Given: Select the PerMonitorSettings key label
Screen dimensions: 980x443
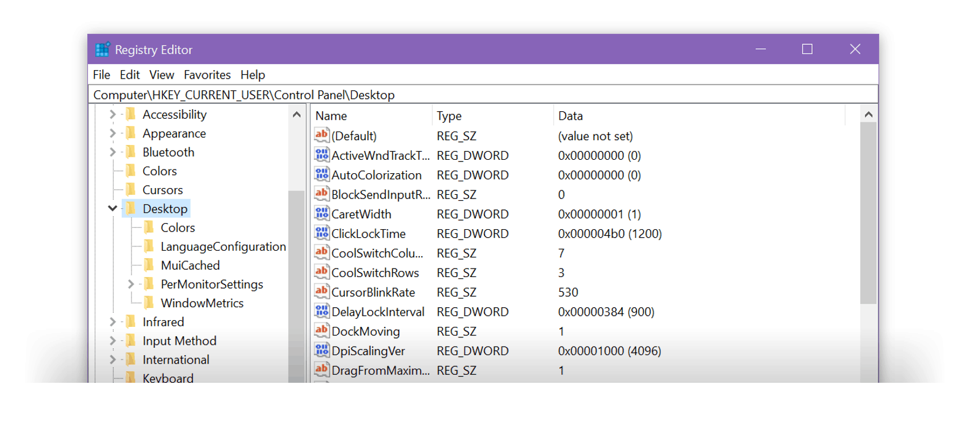Looking at the screenshot, I should (212, 284).
